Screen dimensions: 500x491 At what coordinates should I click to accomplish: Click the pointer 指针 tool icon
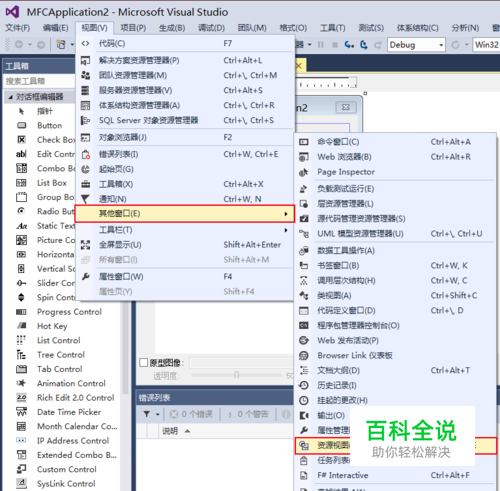[x=21, y=111]
